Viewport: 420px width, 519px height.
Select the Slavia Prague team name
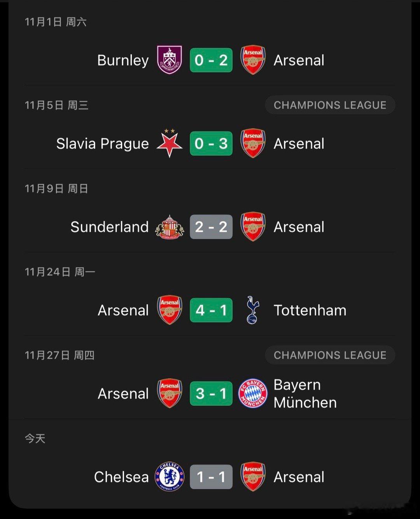point(102,143)
